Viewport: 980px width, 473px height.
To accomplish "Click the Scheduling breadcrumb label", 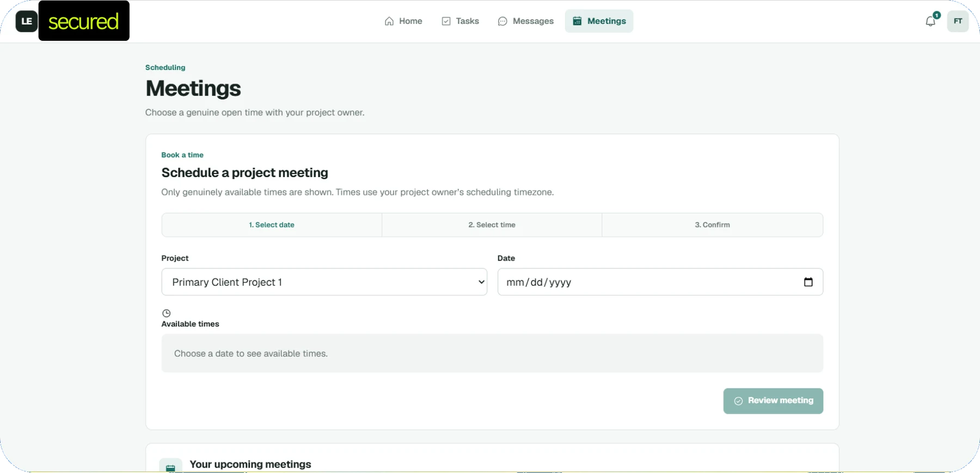I will [x=166, y=67].
